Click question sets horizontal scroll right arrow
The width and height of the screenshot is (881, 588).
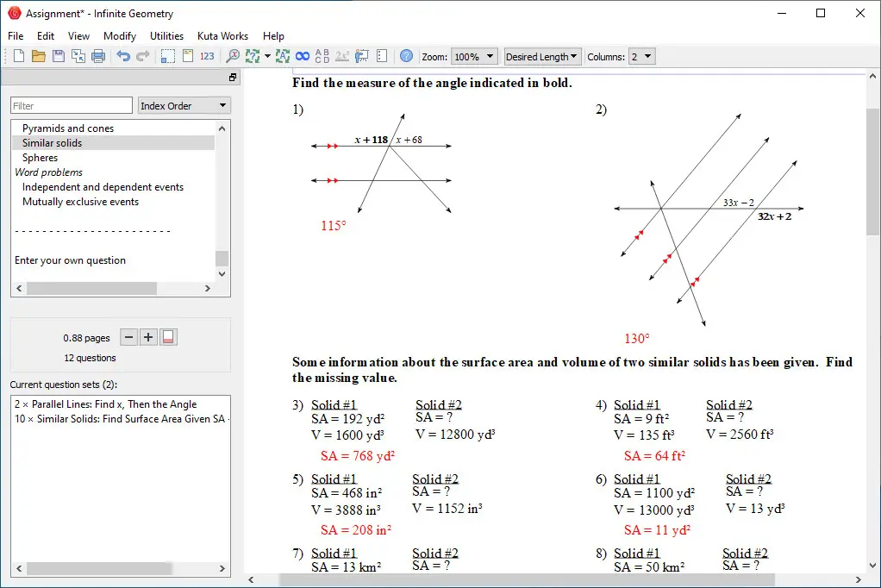[222, 568]
